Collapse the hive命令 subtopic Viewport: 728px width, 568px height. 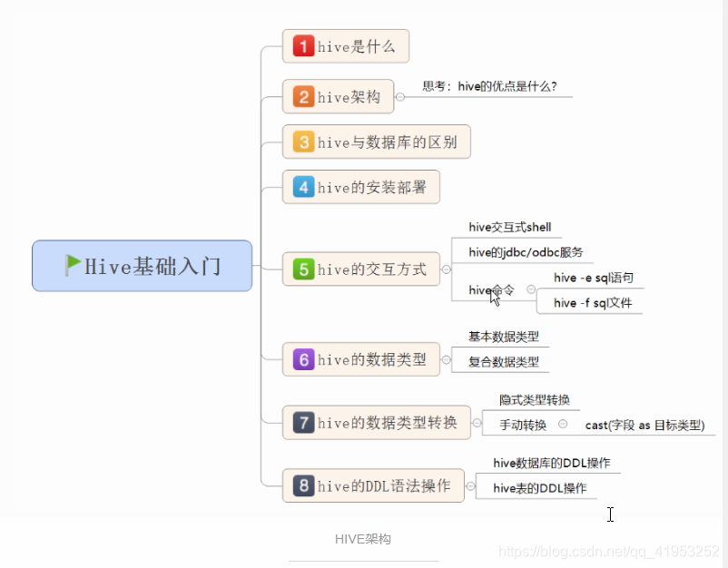(531, 289)
